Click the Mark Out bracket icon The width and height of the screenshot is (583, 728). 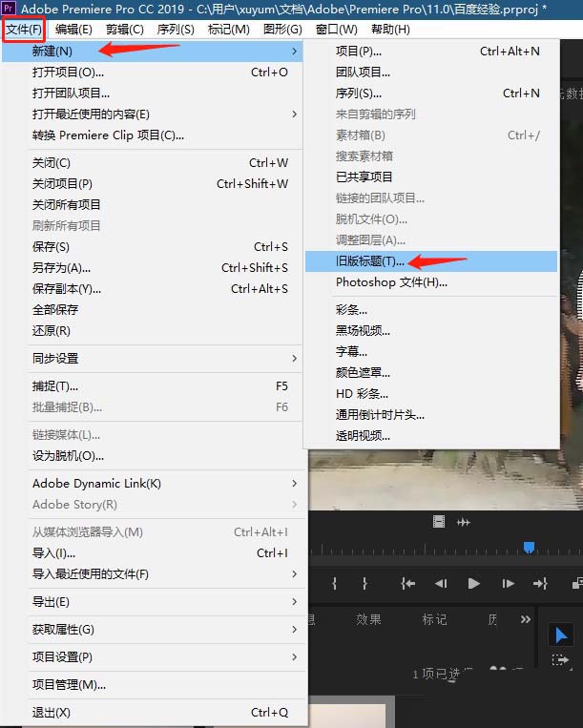point(364,583)
